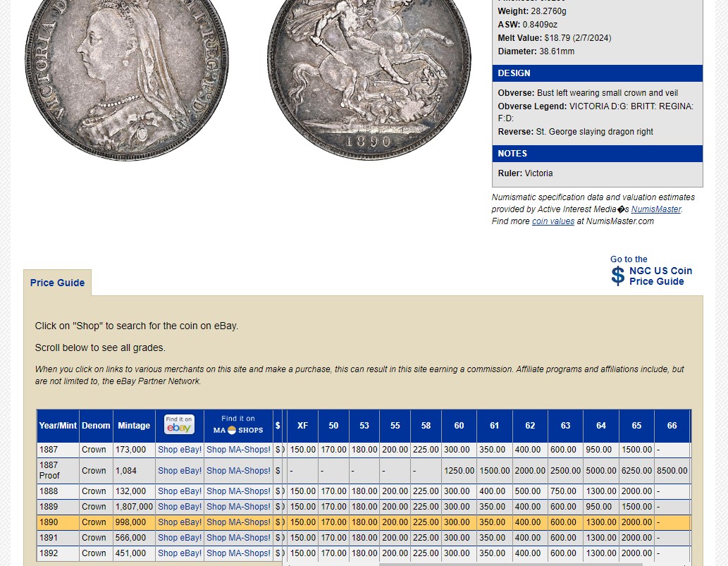Viewport: 728px width, 566px height.
Task: Open the Price Guide tab
Action: [57, 283]
